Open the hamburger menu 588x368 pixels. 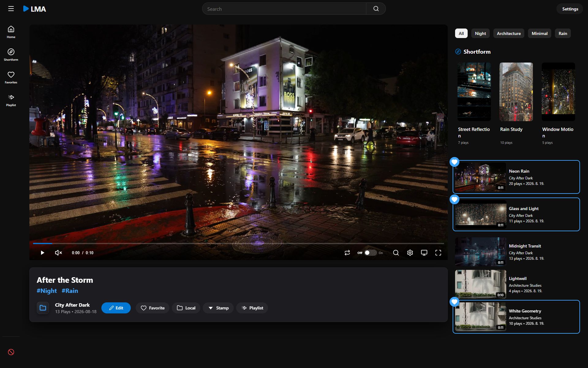point(11,9)
